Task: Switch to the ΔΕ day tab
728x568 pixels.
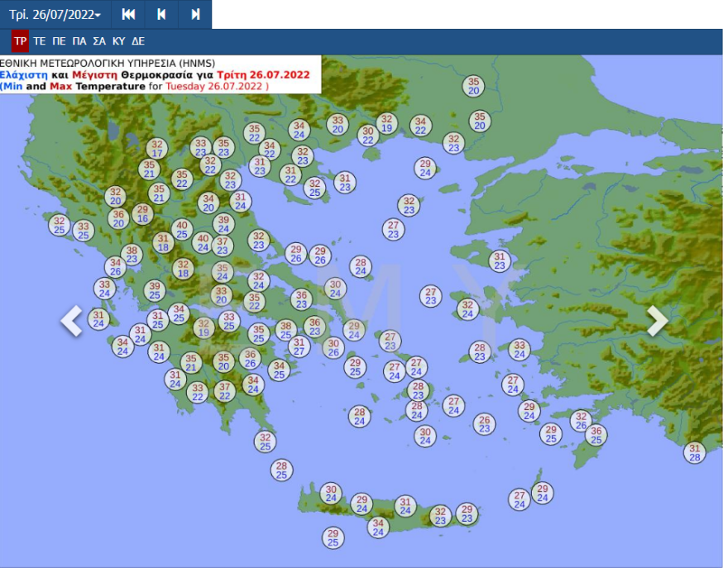Action: tap(138, 41)
